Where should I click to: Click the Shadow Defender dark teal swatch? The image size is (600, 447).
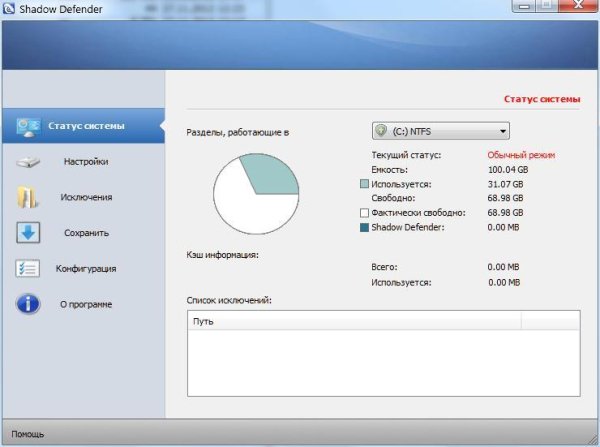pos(364,227)
